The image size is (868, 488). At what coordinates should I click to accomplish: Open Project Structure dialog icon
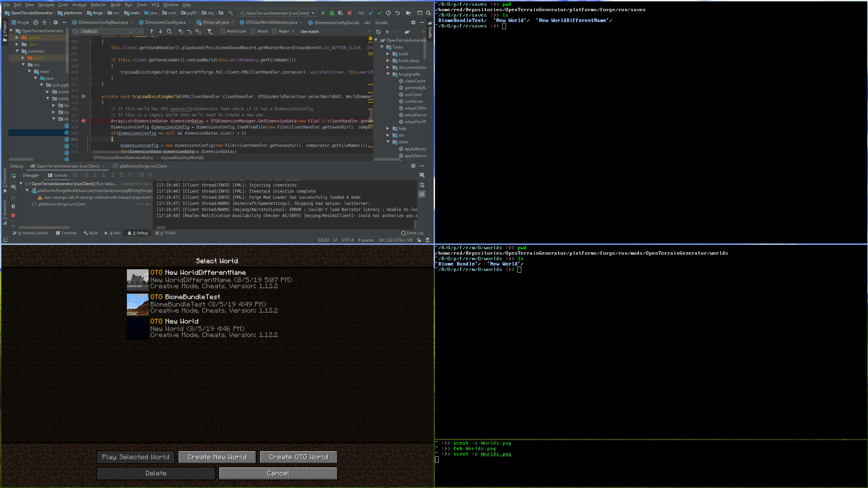click(x=409, y=13)
